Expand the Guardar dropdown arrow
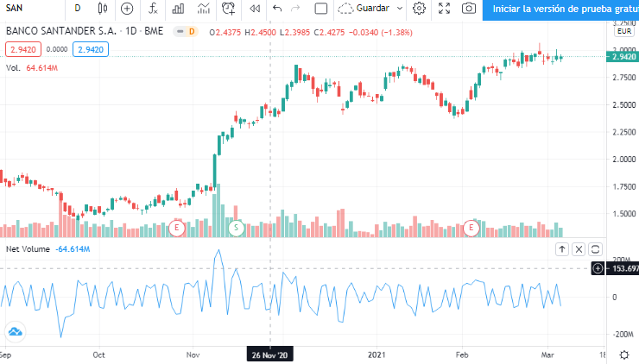This screenshot has height=364, width=639. point(400,8)
